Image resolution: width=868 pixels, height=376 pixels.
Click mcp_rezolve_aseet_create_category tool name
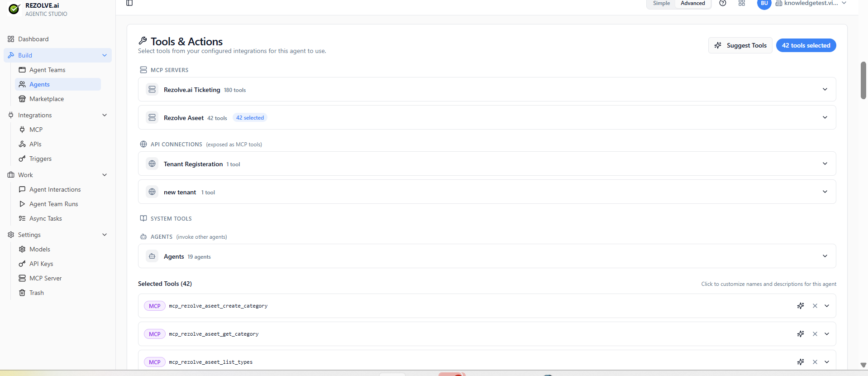(x=218, y=306)
